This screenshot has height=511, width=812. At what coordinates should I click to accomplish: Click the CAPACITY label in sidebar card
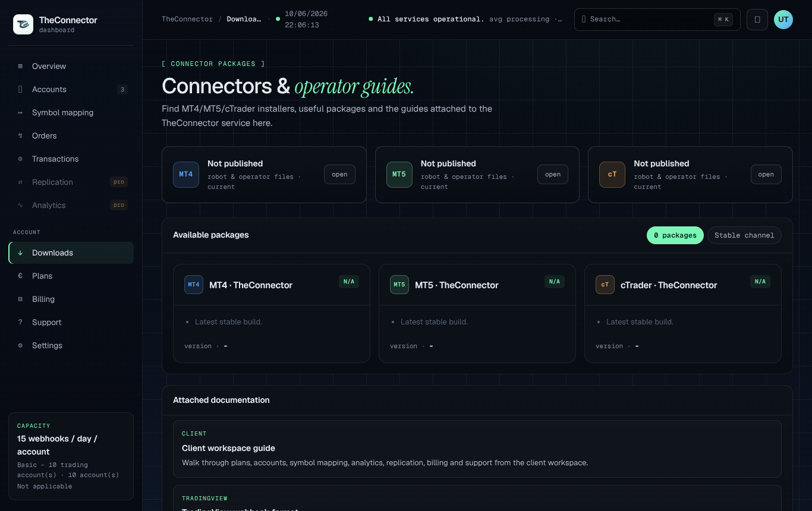click(x=34, y=426)
